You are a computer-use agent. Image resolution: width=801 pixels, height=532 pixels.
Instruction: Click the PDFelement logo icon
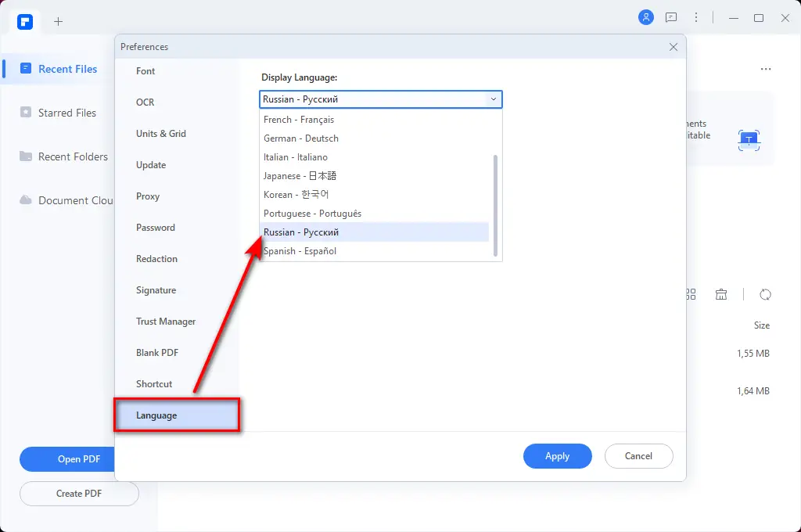(x=25, y=21)
